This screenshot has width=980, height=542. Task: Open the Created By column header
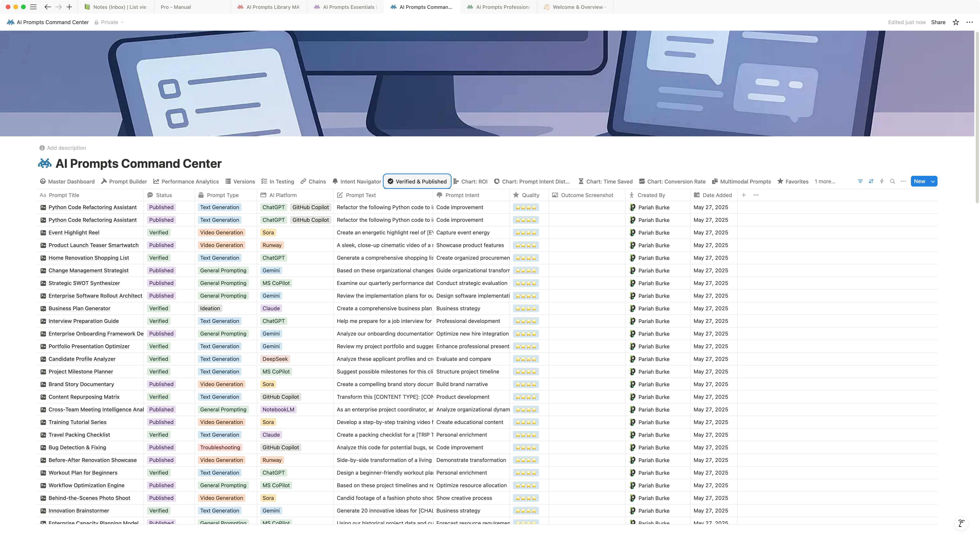[657, 195]
